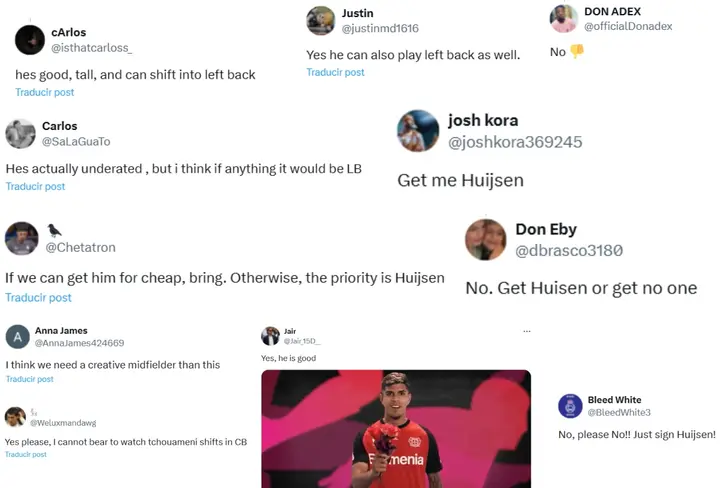Screen dimensions: 728x488
Task: Open the three-dot menu on Jair's post
Action: click(526, 331)
